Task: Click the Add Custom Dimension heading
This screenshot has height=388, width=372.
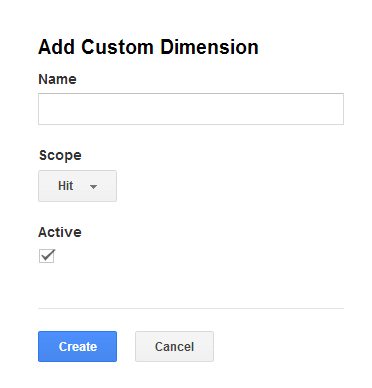Action: (148, 47)
